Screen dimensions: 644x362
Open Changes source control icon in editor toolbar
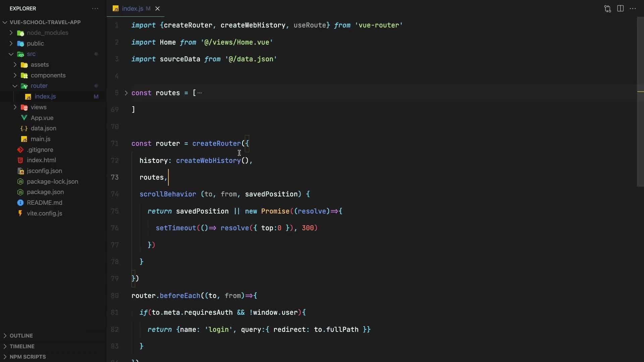[607, 9]
